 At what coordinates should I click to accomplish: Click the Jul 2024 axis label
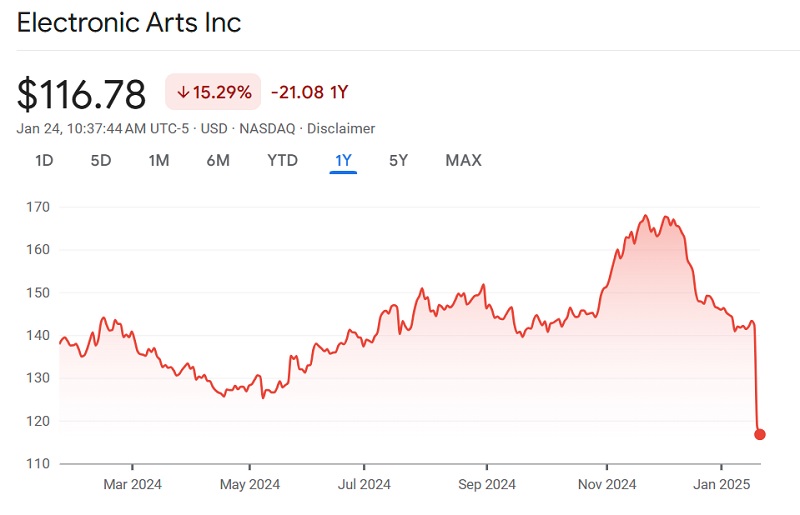tap(363, 485)
